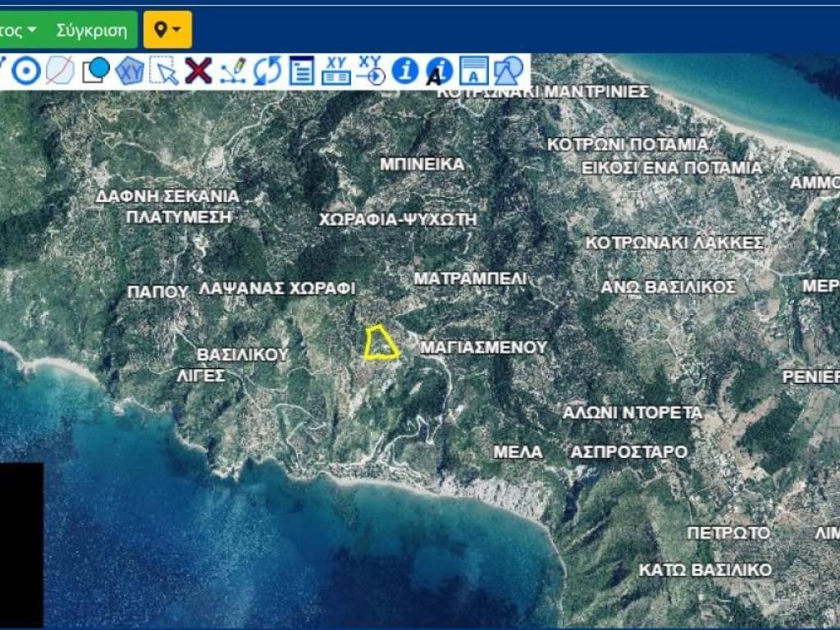Click the ΜΑΓΙΑΣΜΕΝΟΥ label on the map
The width and height of the screenshot is (840, 630).
483,347
